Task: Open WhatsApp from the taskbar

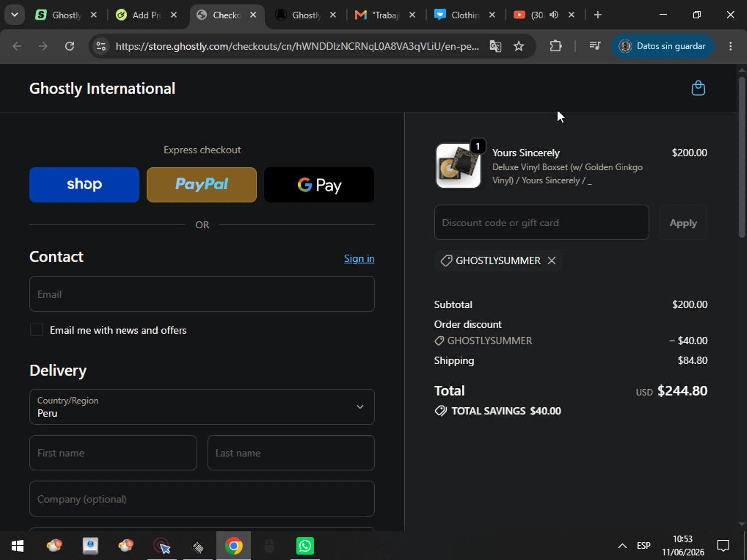Action: [x=305, y=546]
